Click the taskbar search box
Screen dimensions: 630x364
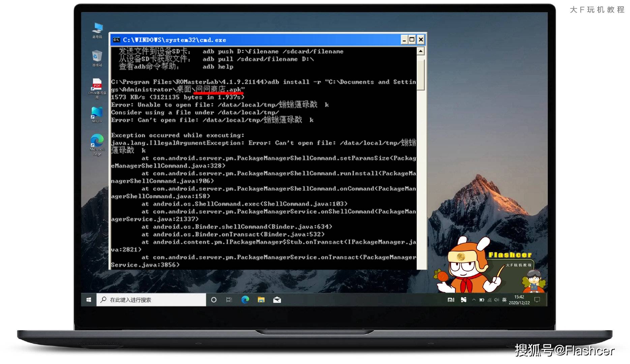pos(151,300)
